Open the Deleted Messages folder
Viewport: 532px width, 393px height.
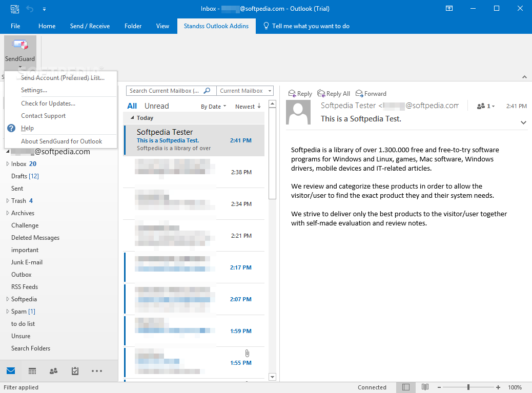(x=35, y=238)
